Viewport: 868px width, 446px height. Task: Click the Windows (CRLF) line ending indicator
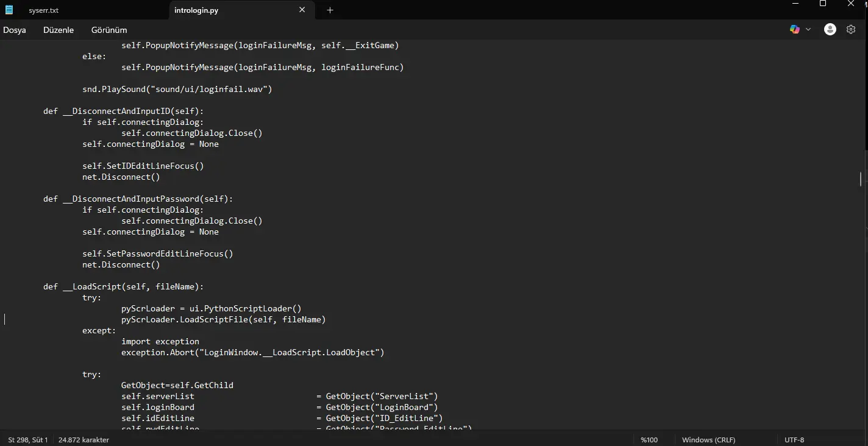(x=708, y=440)
